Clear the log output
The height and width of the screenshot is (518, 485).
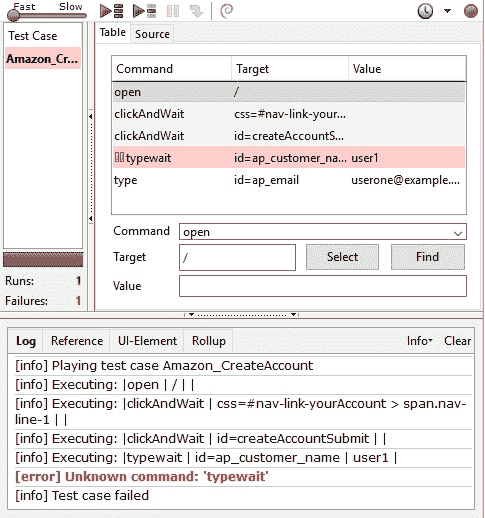click(x=457, y=341)
